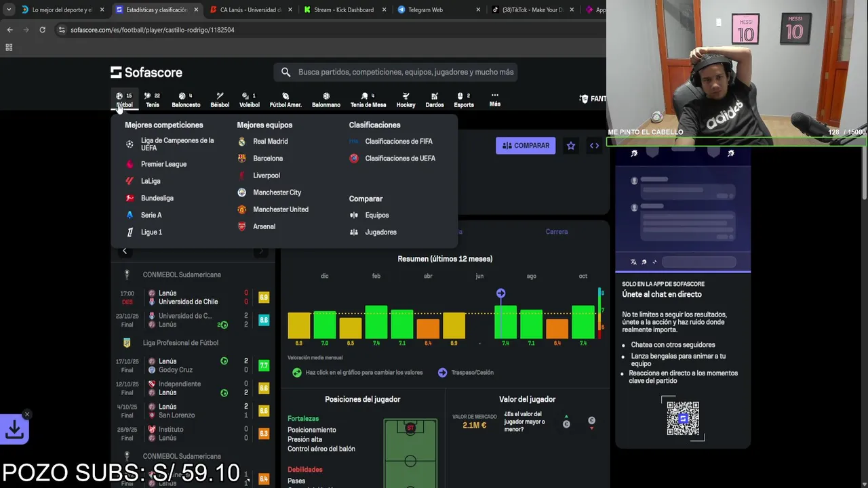This screenshot has height=488, width=868.
Task: Open Lanús vs Godoy Cruz 17/10/25 match
Action: [x=194, y=365]
